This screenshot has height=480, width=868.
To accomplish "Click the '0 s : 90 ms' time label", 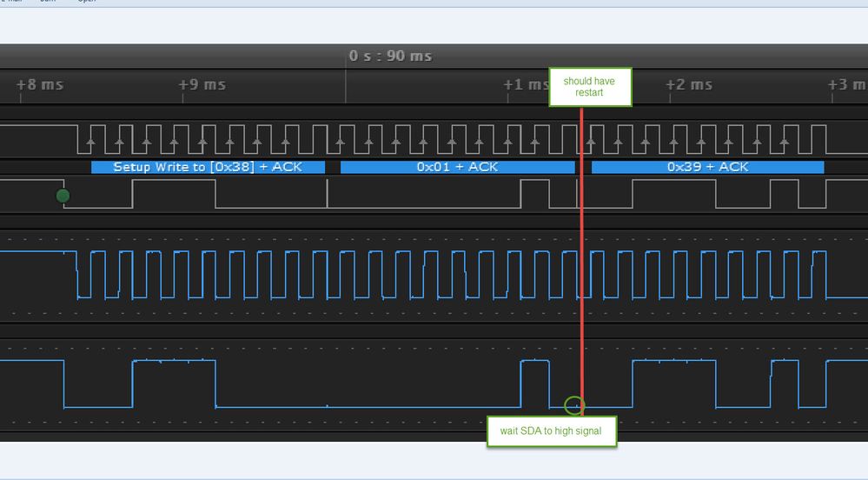I will click(390, 56).
